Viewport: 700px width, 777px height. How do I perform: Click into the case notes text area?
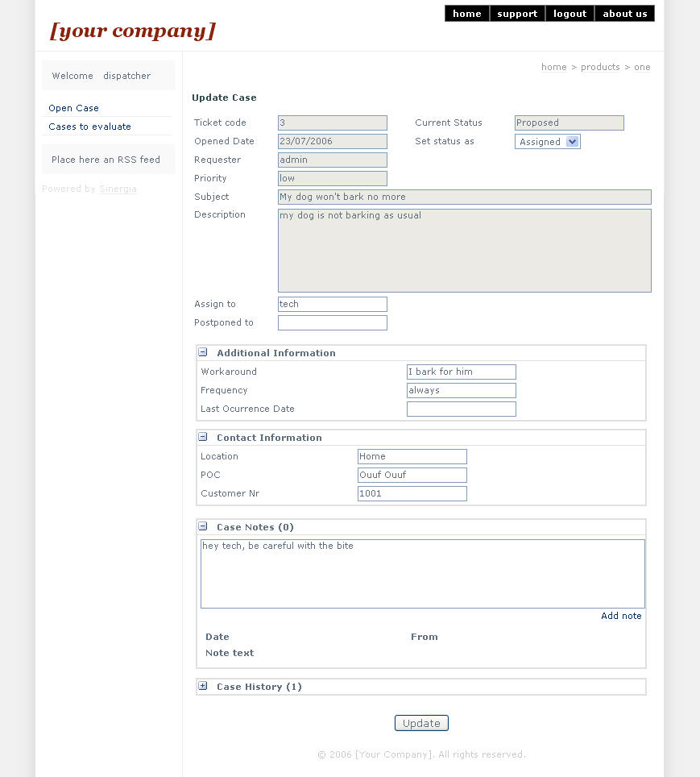[422, 574]
